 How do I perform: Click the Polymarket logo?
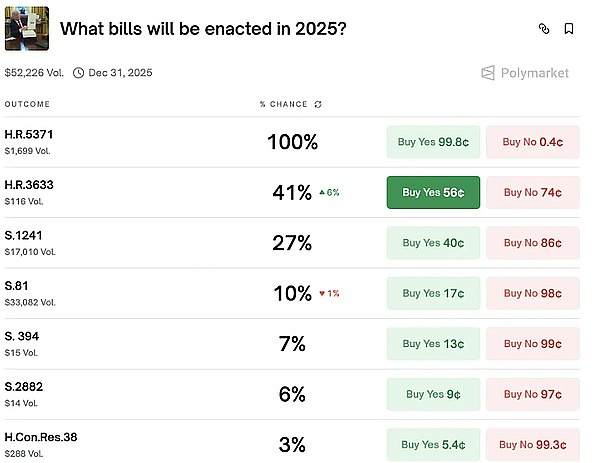pyautogui.click(x=525, y=73)
